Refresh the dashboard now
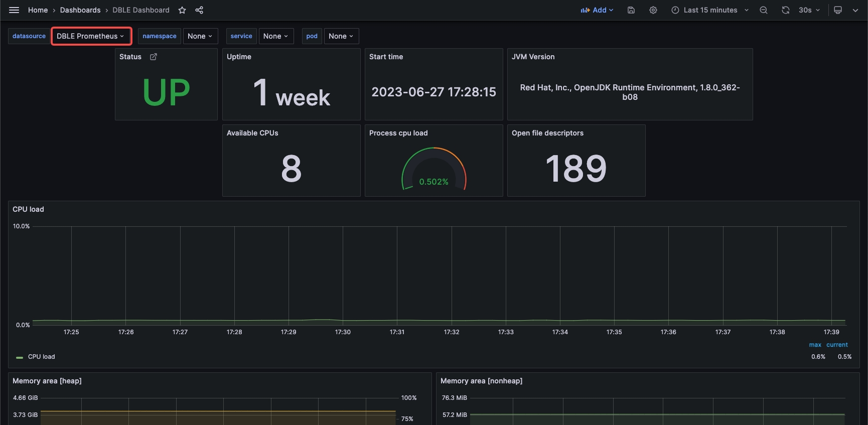This screenshot has height=425, width=868. pos(786,10)
